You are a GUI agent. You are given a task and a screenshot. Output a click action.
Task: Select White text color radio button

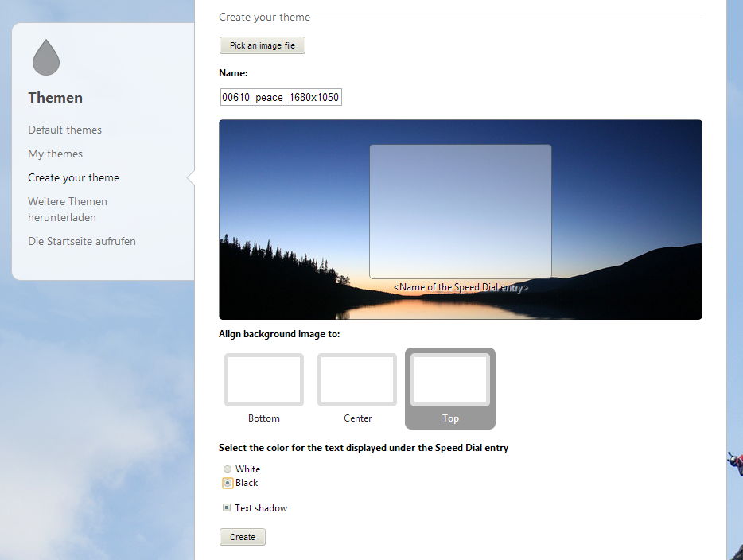point(228,469)
